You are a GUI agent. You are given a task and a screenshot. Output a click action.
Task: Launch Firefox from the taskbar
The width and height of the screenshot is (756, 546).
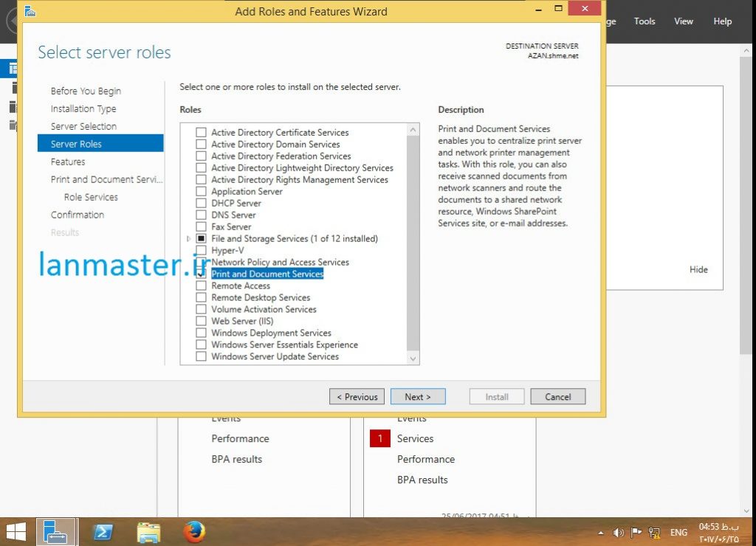(x=194, y=531)
